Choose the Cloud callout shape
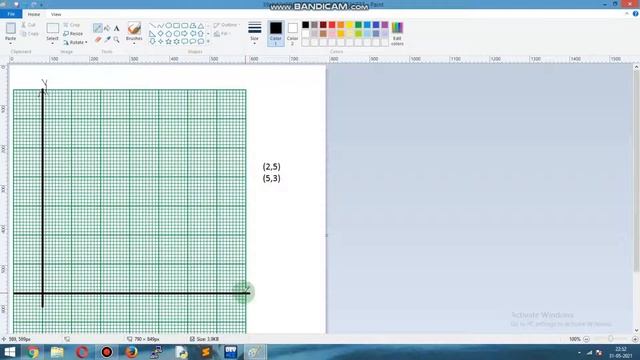The width and height of the screenshot is (640, 360). (201, 42)
